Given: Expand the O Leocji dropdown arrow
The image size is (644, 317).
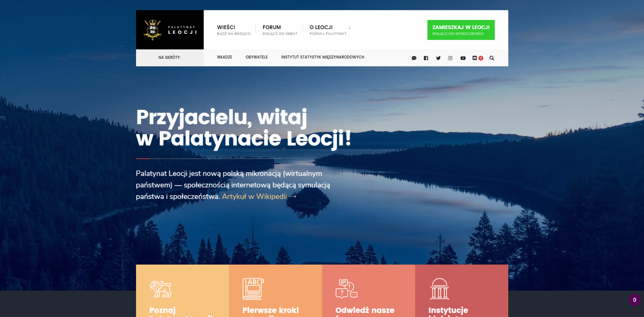Looking at the screenshot, I should 349,27.
